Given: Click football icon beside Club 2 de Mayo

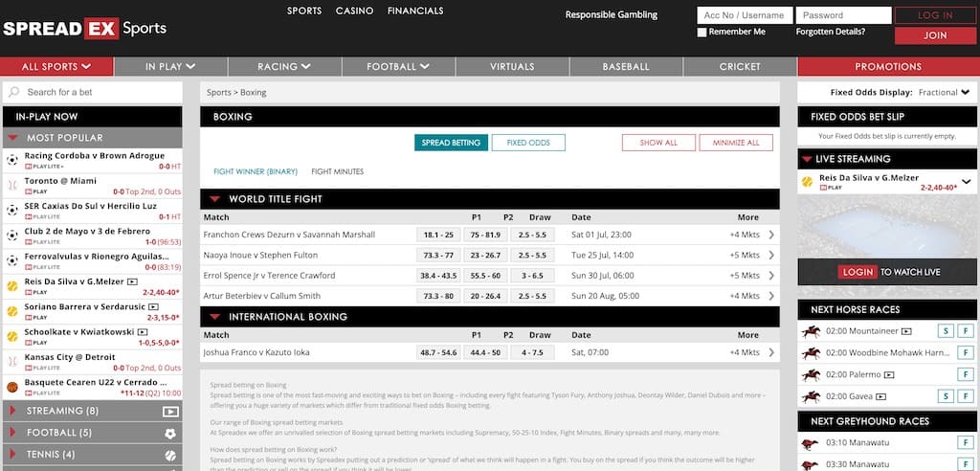Looking at the screenshot, I should point(11,235).
